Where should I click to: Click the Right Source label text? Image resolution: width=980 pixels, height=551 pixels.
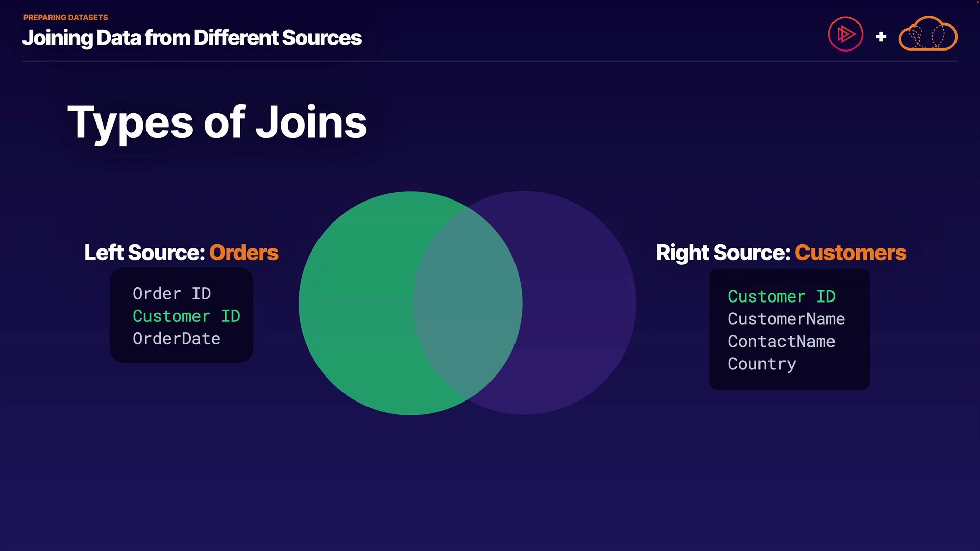[723, 253]
